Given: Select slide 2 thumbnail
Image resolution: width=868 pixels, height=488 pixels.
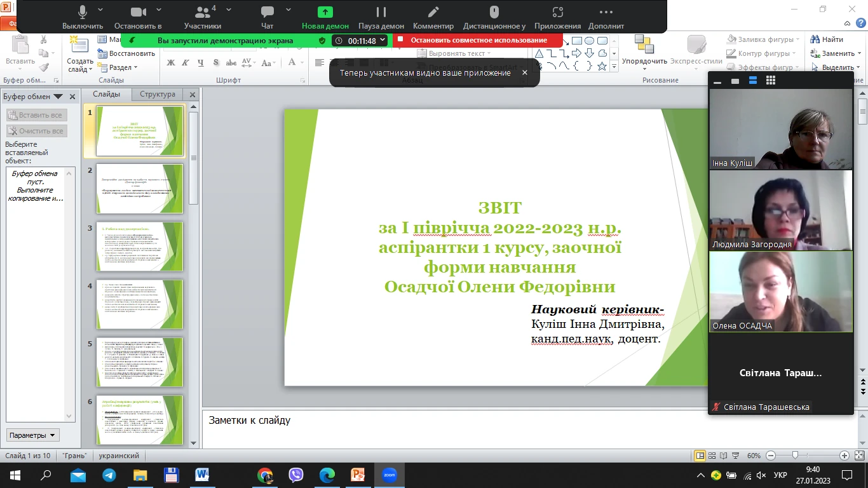Looking at the screenshot, I should tap(140, 189).
